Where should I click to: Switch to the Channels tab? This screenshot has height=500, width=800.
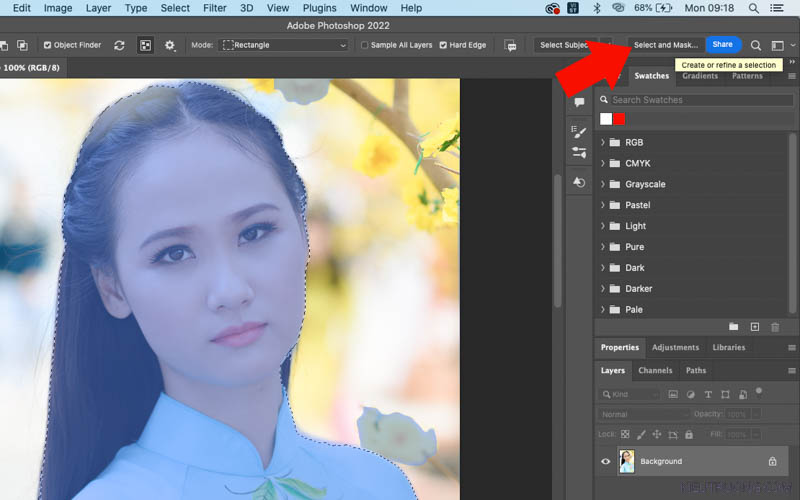coord(655,371)
